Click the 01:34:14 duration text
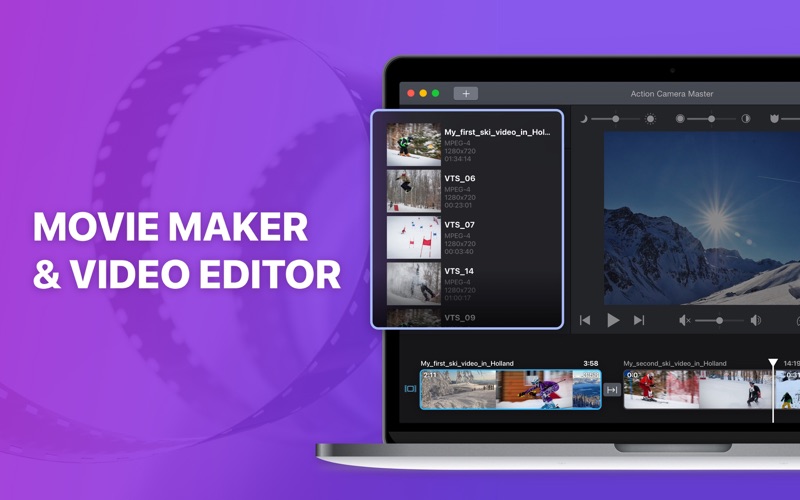This screenshot has width=800, height=500. [x=458, y=159]
